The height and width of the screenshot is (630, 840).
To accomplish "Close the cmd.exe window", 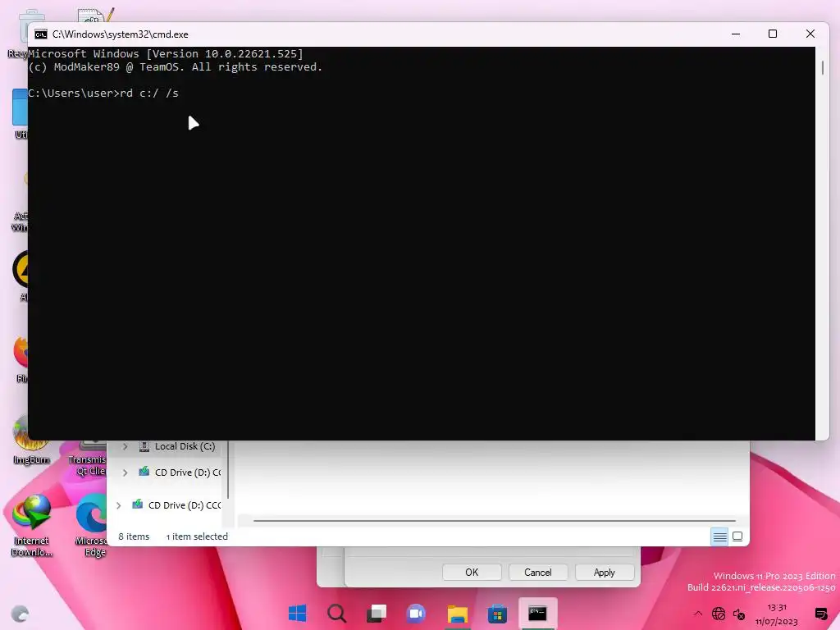I will [810, 34].
